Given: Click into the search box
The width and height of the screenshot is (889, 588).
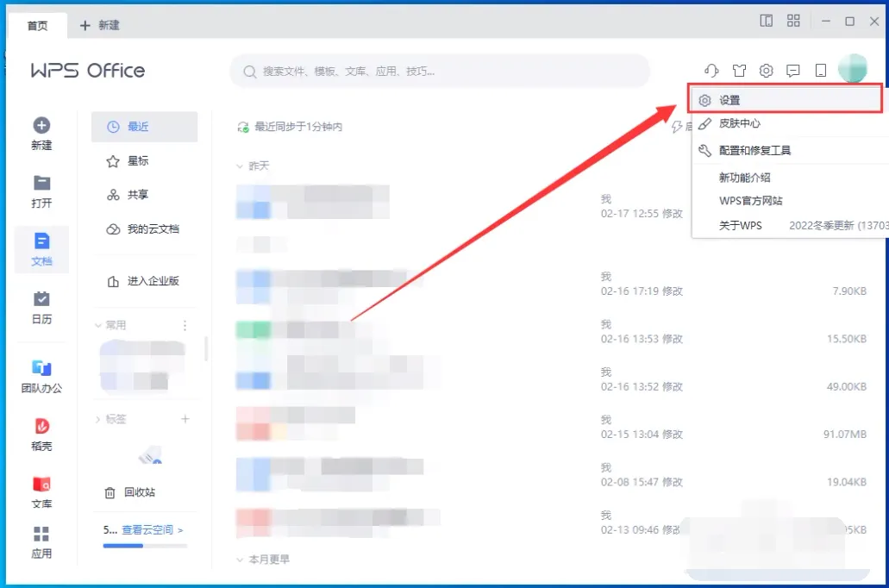Looking at the screenshot, I should 440,72.
